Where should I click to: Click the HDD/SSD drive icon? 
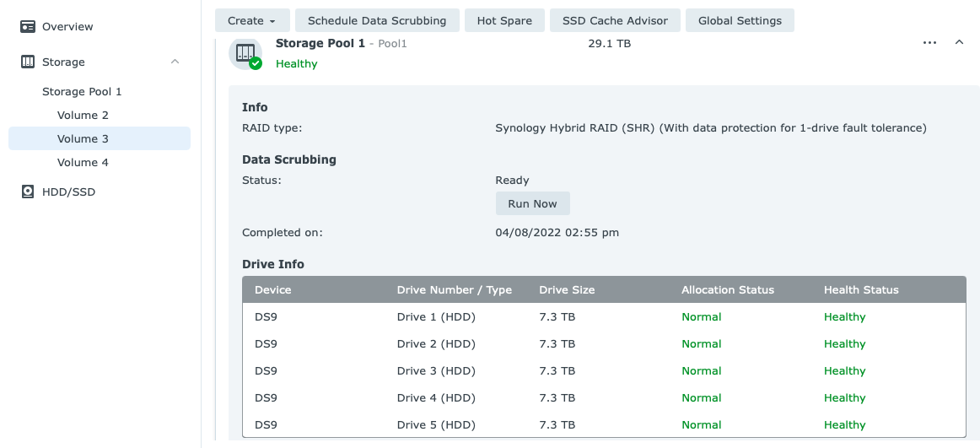click(28, 192)
